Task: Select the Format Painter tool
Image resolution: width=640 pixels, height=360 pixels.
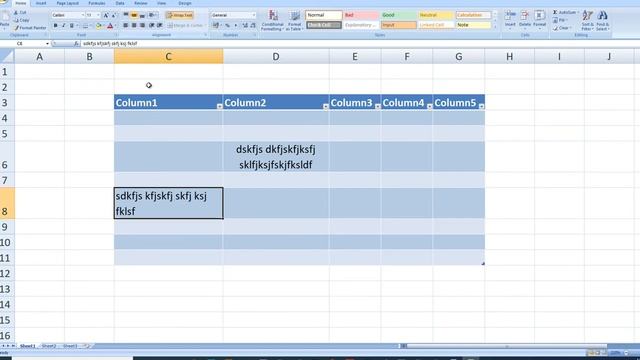Action: pyautogui.click(x=30, y=28)
